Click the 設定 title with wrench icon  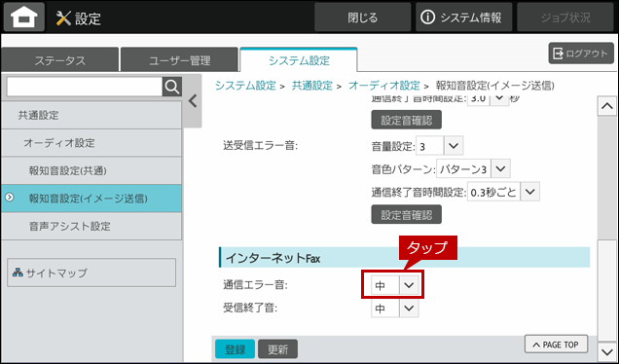(79, 18)
